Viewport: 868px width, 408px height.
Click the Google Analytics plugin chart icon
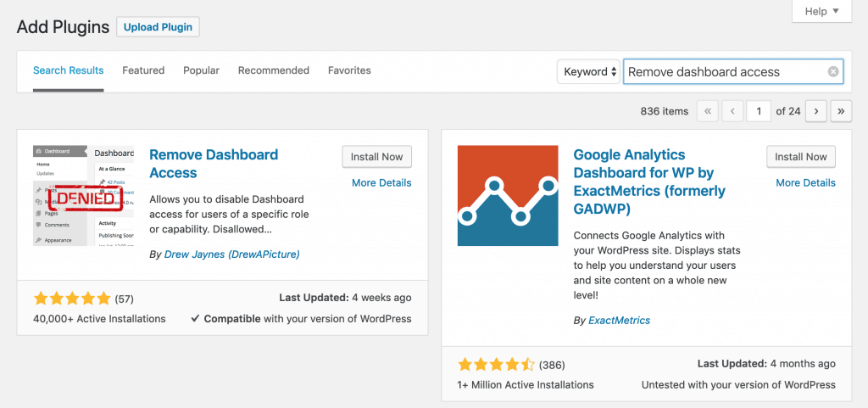tap(508, 195)
